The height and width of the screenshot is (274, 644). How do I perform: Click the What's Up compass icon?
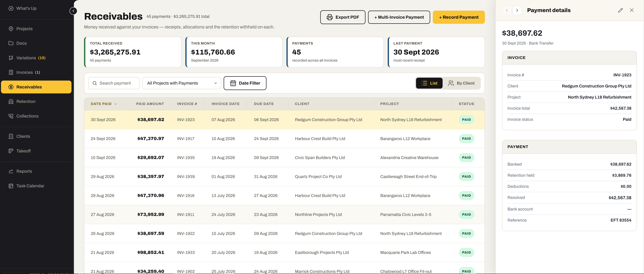click(x=11, y=8)
